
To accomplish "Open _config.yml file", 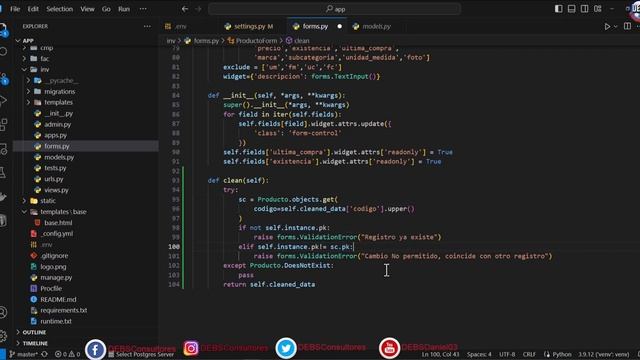I will coord(57,234).
